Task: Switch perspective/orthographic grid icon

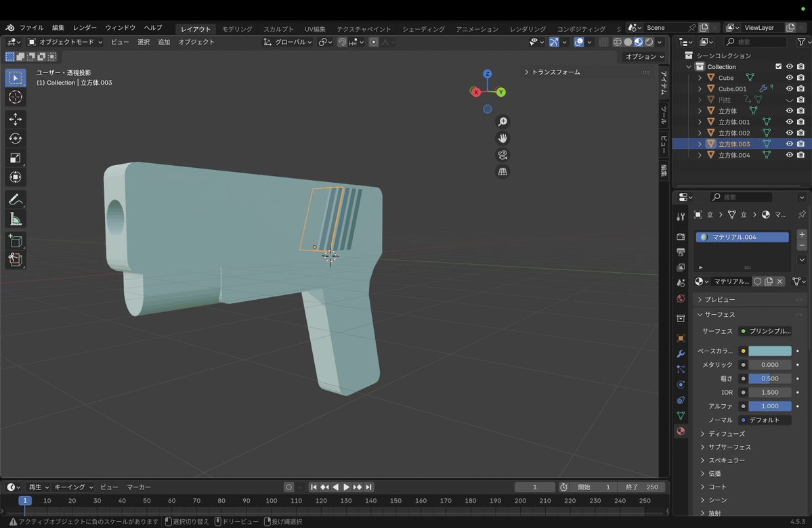Action: click(503, 171)
